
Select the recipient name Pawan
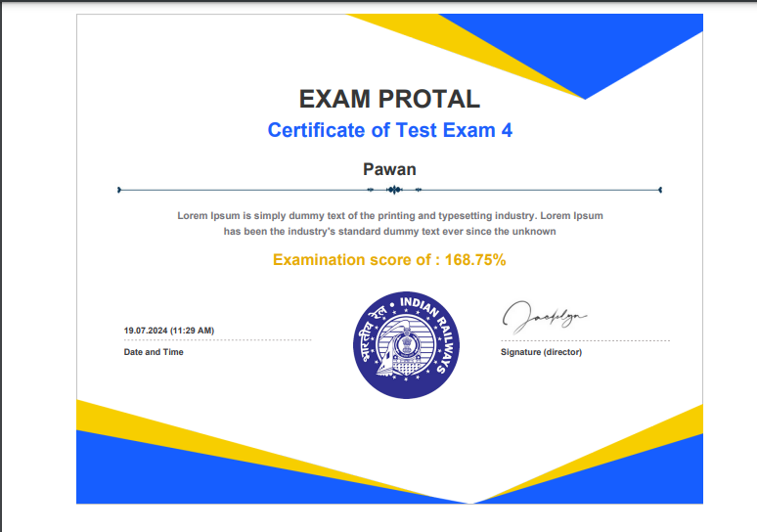point(389,169)
